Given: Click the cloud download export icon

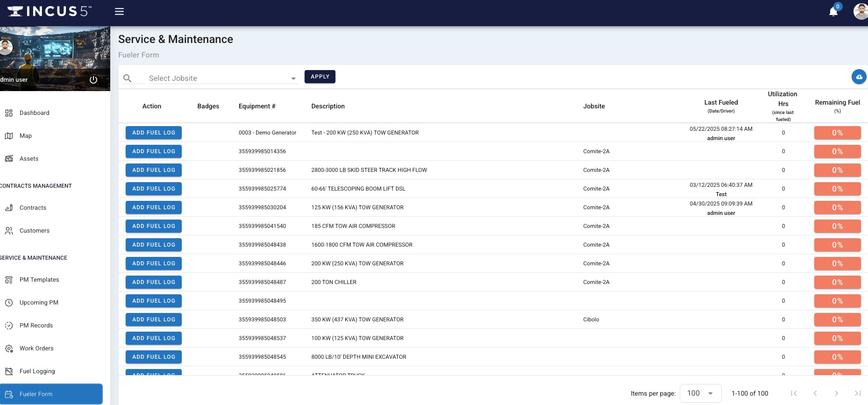Looking at the screenshot, I should pos(859,77).
